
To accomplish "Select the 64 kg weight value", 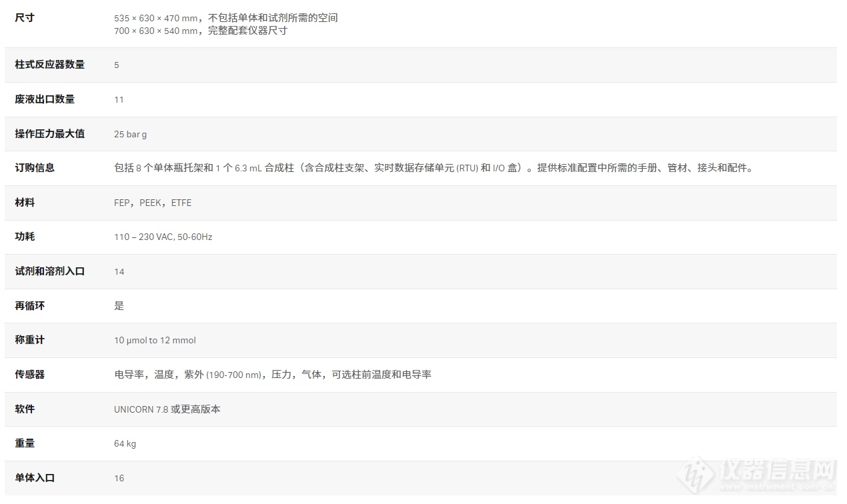I will (125, 443).
